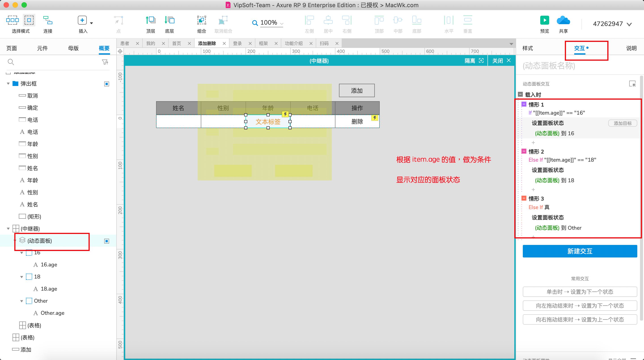Click the lightning interaction badge on 文本标签
Image resolution: width=644 pixels, height=360 pixels.
pos(285,114)
